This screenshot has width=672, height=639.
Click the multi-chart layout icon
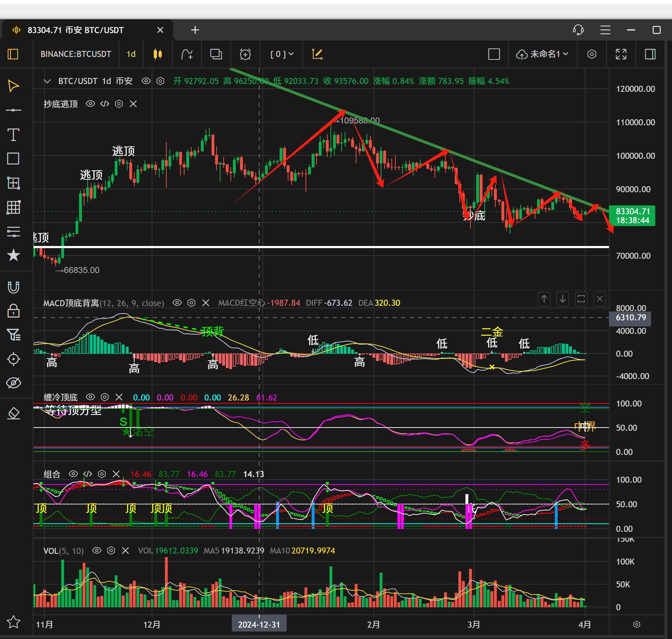pyautogui.click(x=216, y=54)
